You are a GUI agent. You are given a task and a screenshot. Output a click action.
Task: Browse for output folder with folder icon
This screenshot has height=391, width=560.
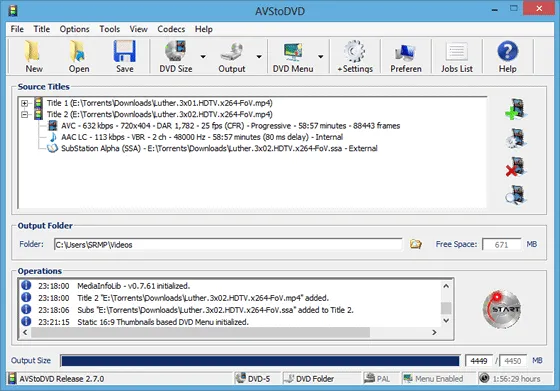point(415,244)
